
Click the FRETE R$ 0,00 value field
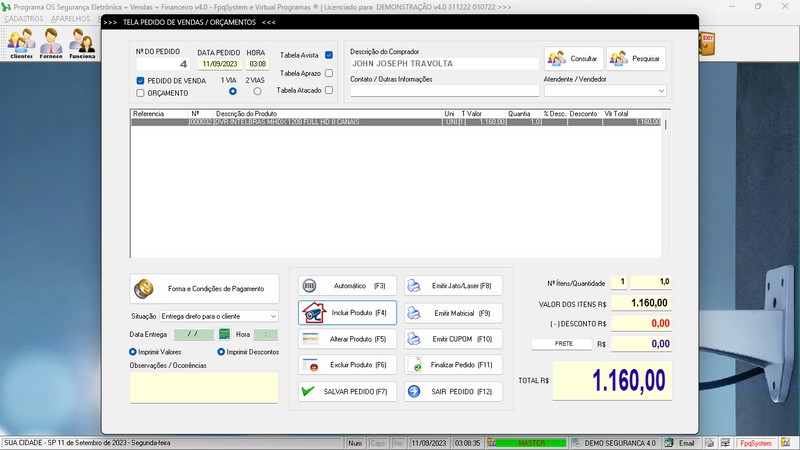641,344
